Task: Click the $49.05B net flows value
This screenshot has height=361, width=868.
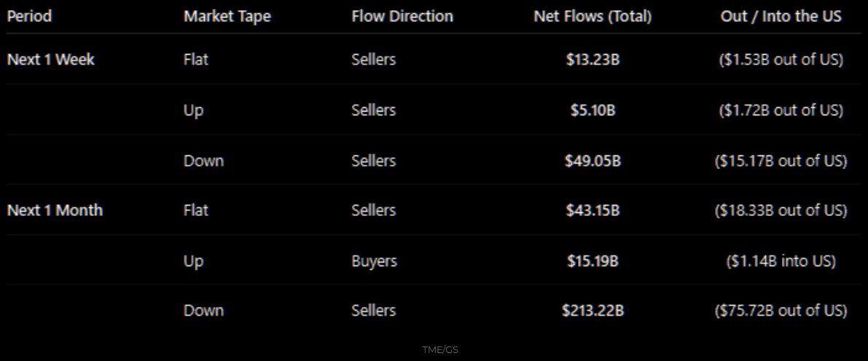Action: coord(593,160)
